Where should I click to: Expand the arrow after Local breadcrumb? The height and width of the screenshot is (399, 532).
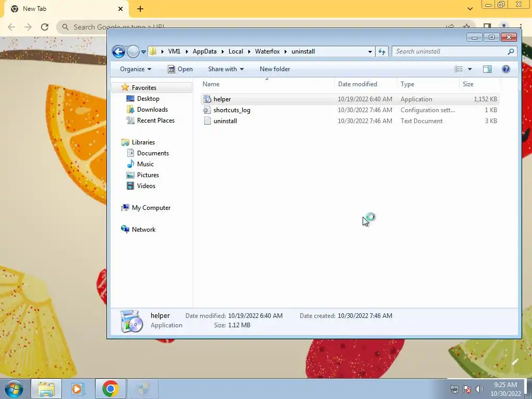point(249,51)
